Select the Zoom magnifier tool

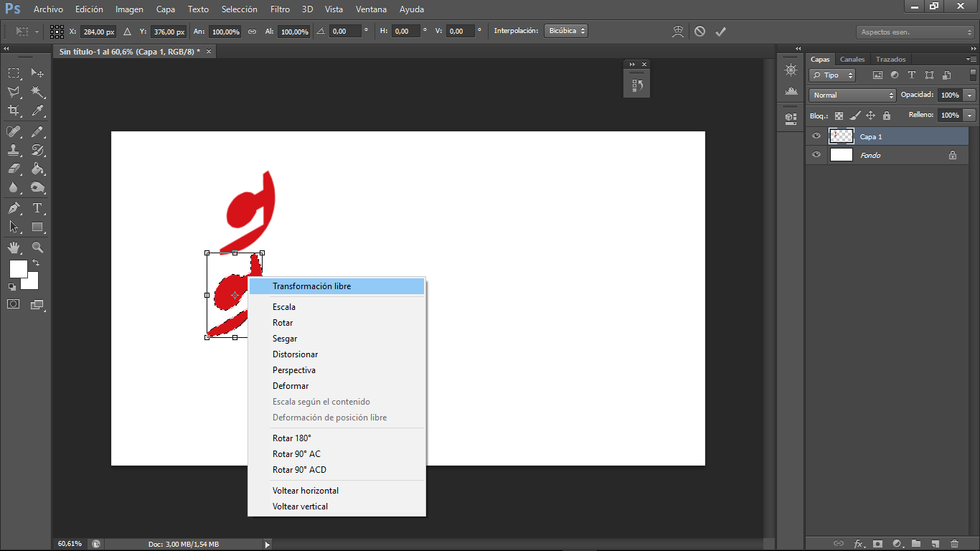[37, 248]
